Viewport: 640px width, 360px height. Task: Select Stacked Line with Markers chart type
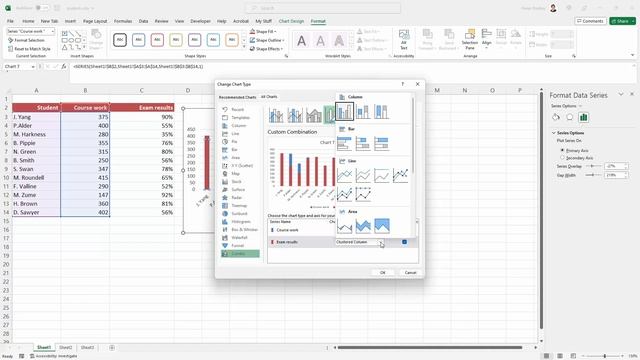[x=344, y=194]
